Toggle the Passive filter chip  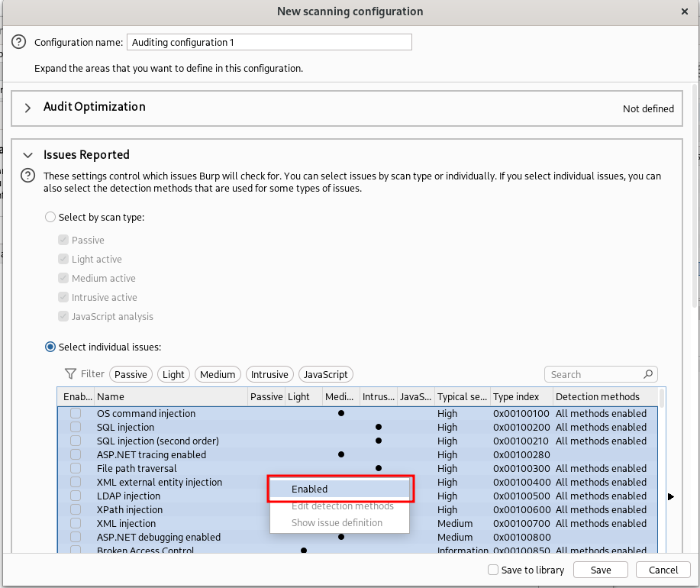(131, 374)
